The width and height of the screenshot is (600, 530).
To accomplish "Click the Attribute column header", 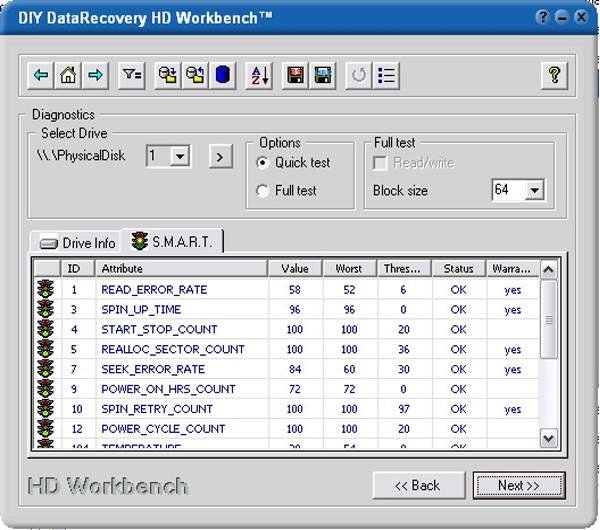I will click(x=181, y=269).
